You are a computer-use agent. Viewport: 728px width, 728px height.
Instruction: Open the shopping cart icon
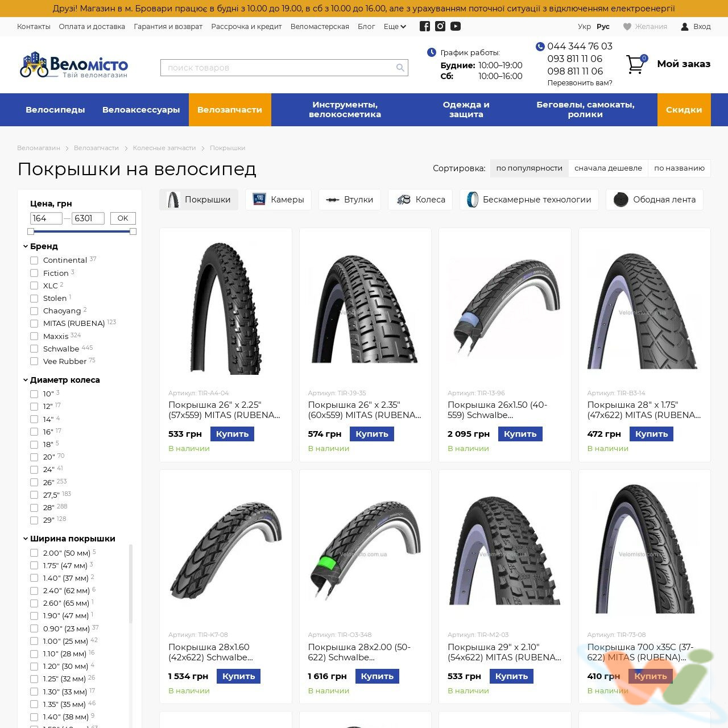tap(635, 64)
